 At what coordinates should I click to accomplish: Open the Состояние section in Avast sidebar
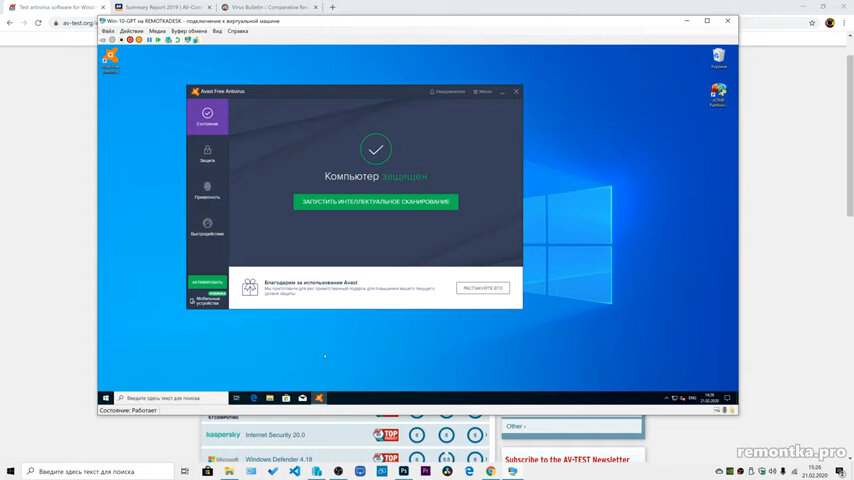click(207, 117)
